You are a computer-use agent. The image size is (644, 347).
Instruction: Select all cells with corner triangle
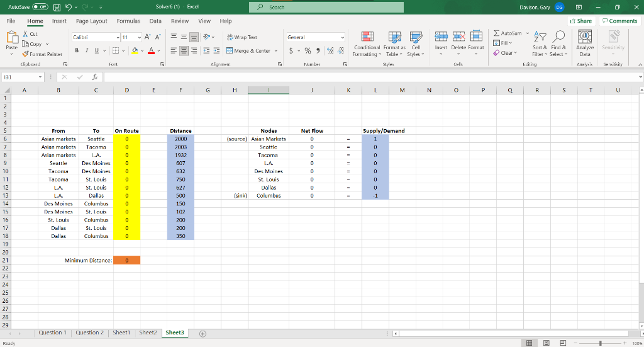point(6,90)
